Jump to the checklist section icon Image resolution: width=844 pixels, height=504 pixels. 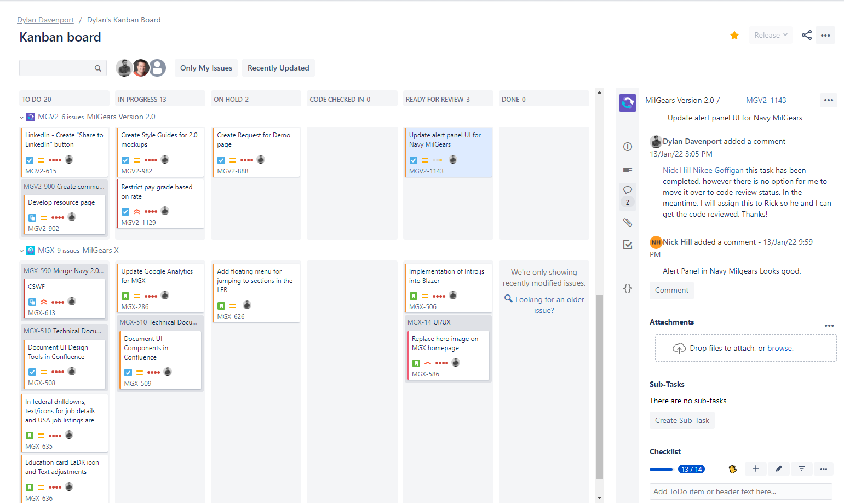[x=628, y=245]
